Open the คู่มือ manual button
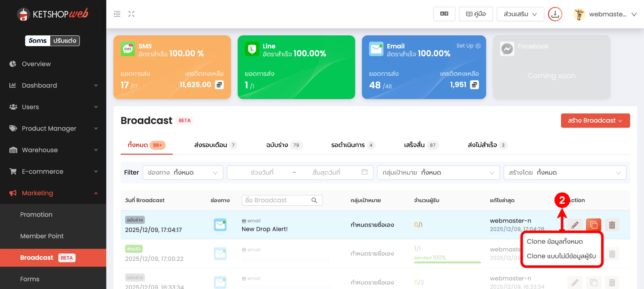Viewport: 644px width, 289px height. tap(476, 14)
